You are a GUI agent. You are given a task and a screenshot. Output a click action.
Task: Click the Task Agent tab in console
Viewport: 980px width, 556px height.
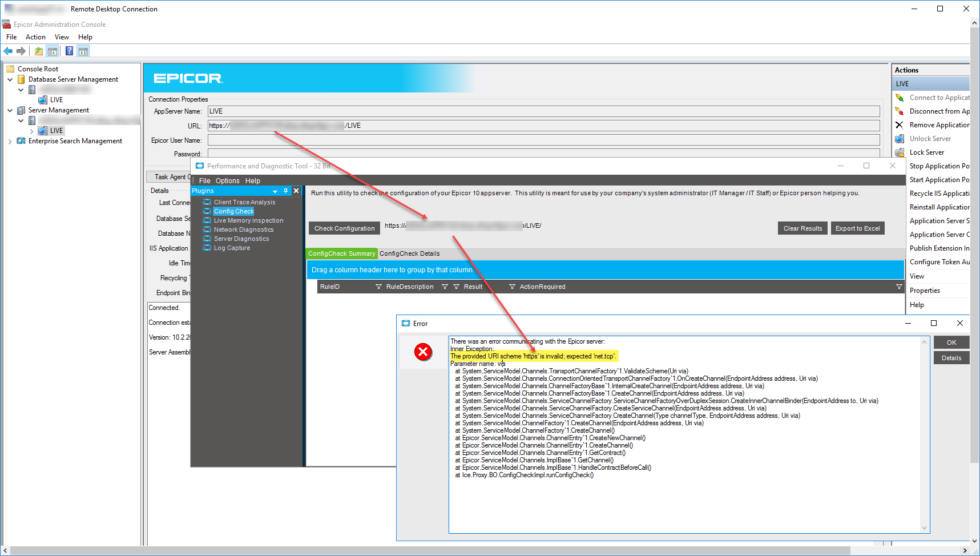(169, 177)
